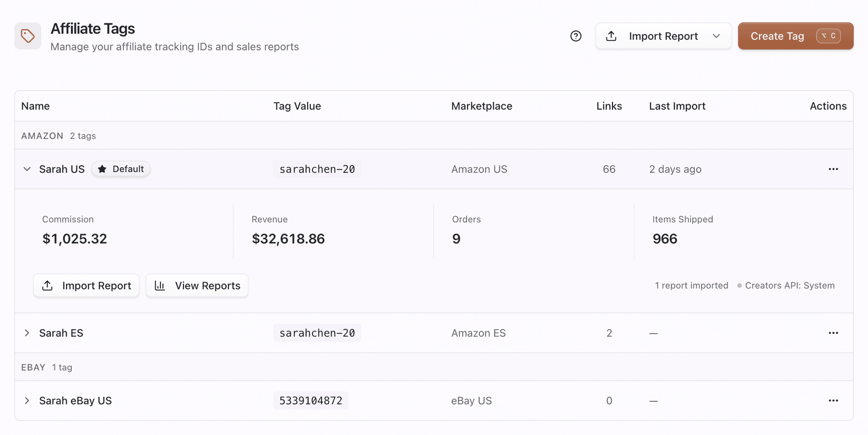Open actions menu for Sarah ES
This screenshot has height=435, width=868.
[833, 333]
